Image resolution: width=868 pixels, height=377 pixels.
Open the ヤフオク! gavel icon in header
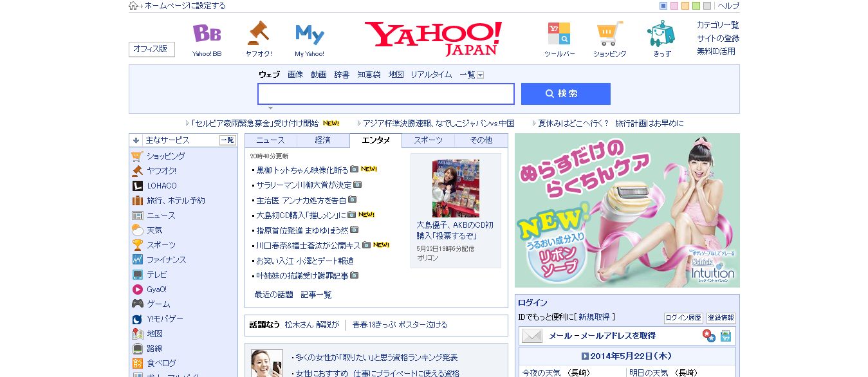pos(258,33)
